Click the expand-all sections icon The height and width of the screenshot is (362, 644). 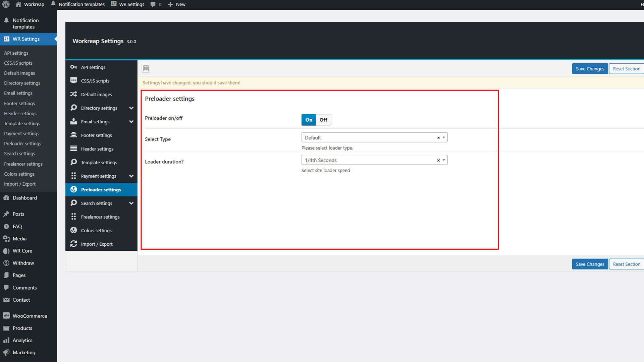click(146, 68)
